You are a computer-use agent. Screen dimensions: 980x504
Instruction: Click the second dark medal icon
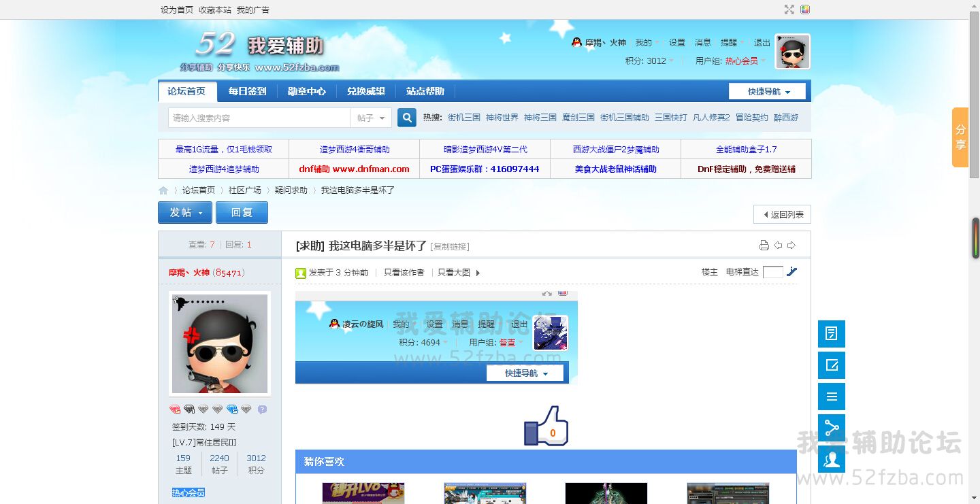[189, 409]
